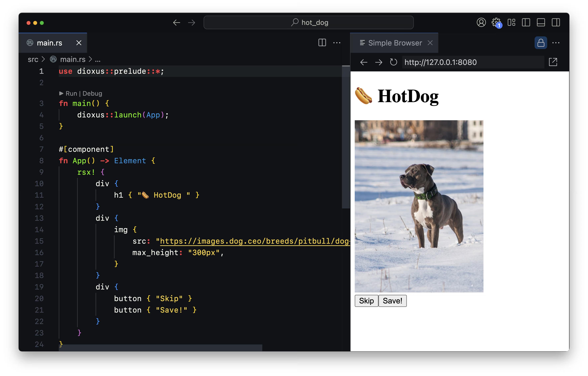Switch to the main.rs tab

coord(50,43)
